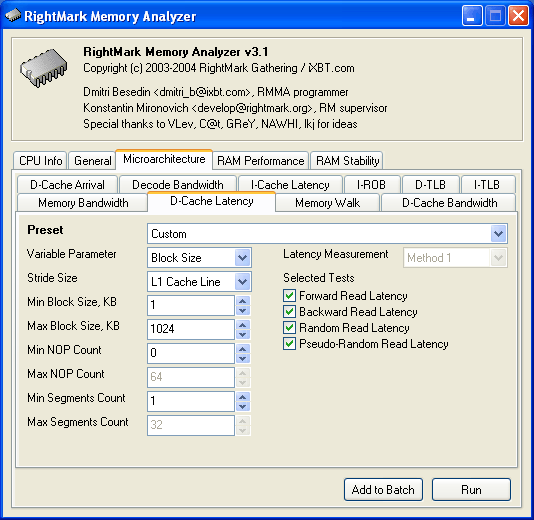This screenshot has height=520, width=534.
Task: Decrease Min NOP Count with the down arrow
Action: click(242, 358)
